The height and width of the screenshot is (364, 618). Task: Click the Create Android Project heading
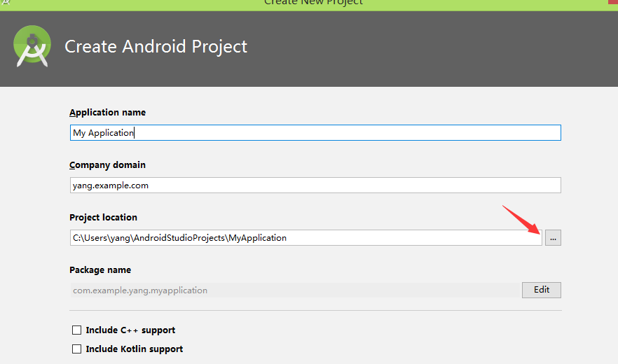(156, 46)
